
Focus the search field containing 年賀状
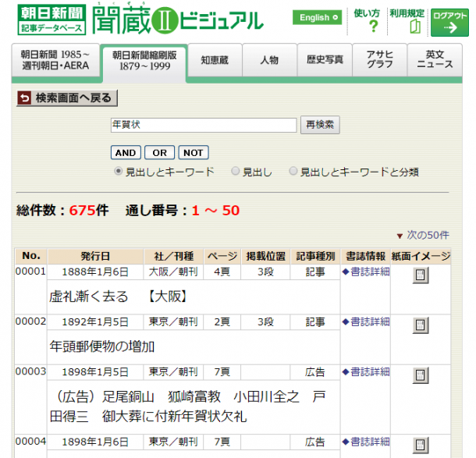click(204, 125)
